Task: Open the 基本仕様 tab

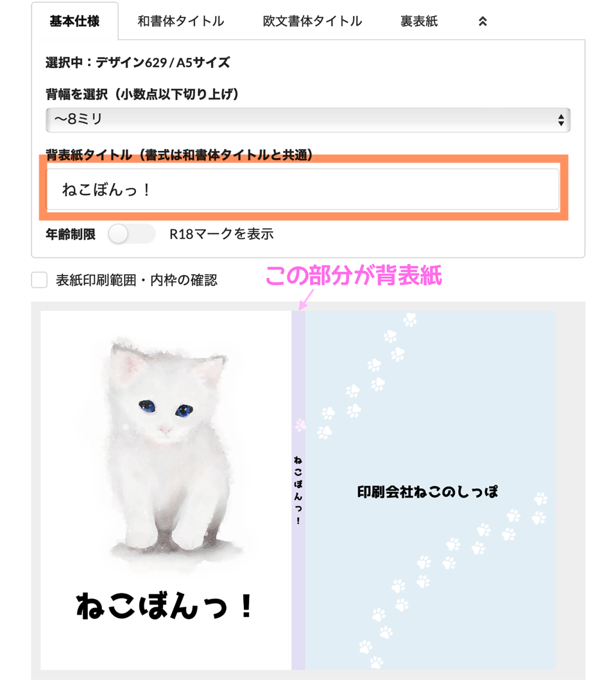Action: (74, 21)
